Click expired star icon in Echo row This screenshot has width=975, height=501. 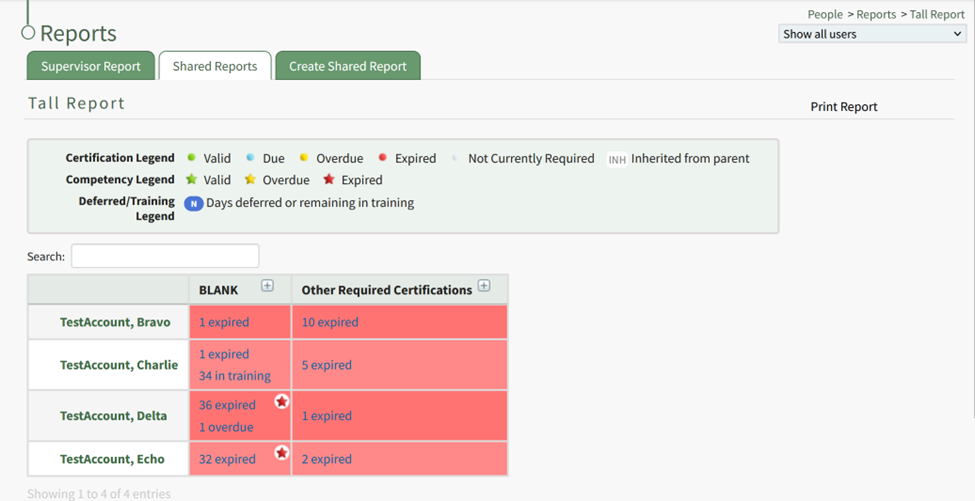click(281, 453)
